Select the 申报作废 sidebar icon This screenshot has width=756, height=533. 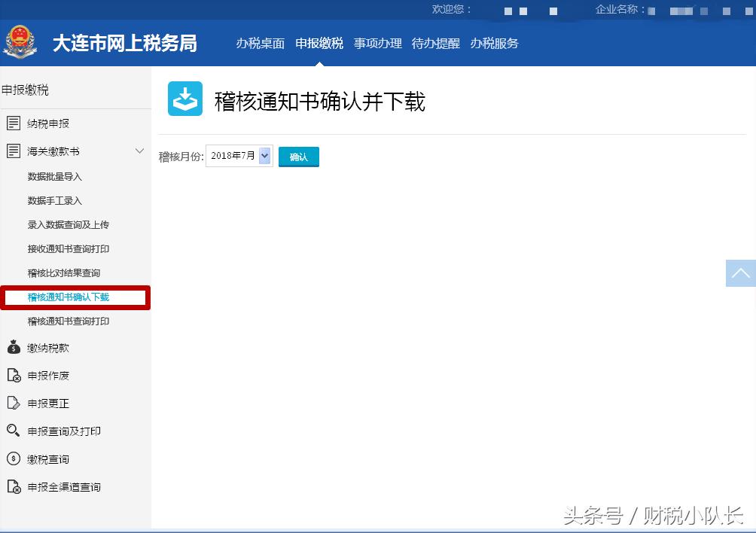pos(13,375)
